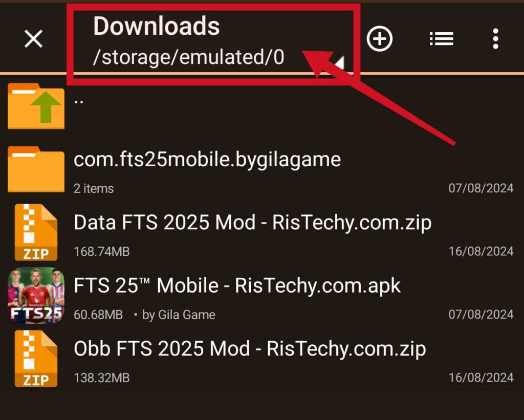Tap the /storage/emulated/0 path text
The height and width of the screenshot is (420, 524).
tap(189, 57)
